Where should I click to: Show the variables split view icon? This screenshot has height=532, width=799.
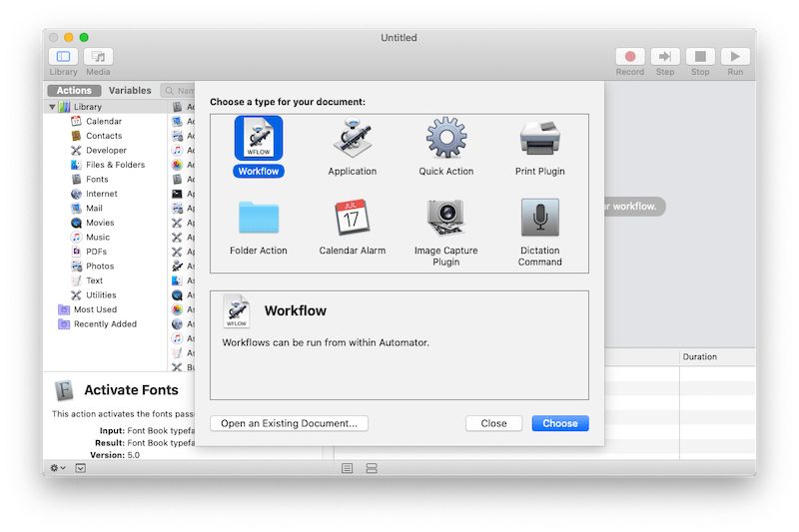coord(372,468)
